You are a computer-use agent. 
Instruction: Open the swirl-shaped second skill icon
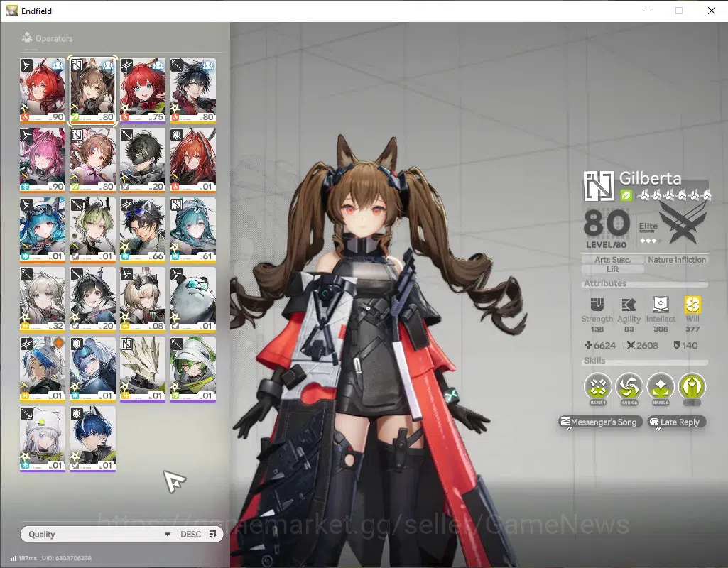(x=629, y=386)
